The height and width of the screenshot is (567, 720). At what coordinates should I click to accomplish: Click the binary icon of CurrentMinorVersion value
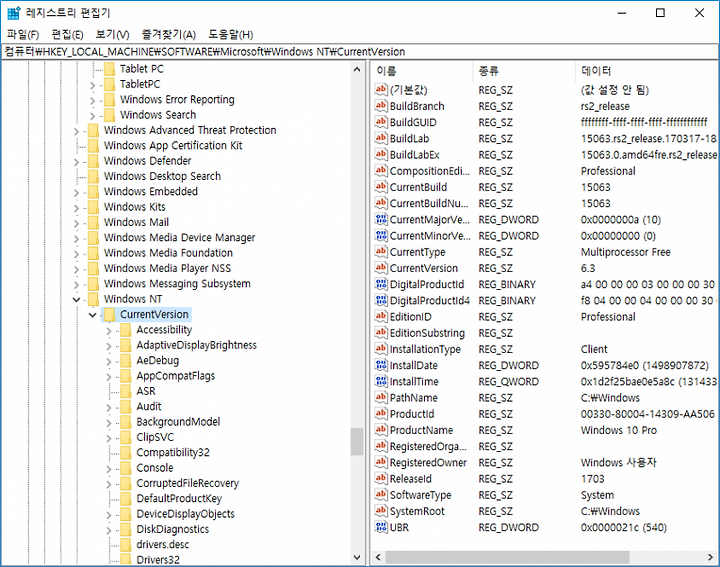[x=381, y=236]
